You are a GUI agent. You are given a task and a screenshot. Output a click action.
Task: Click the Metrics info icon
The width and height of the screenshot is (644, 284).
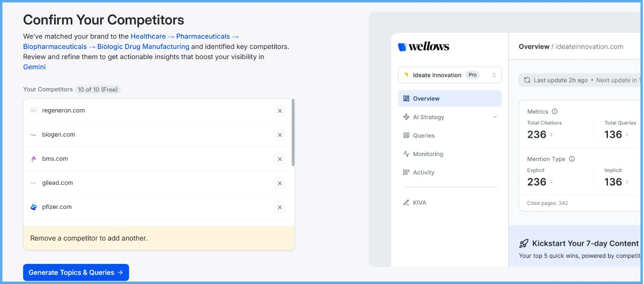pos(555,112)
